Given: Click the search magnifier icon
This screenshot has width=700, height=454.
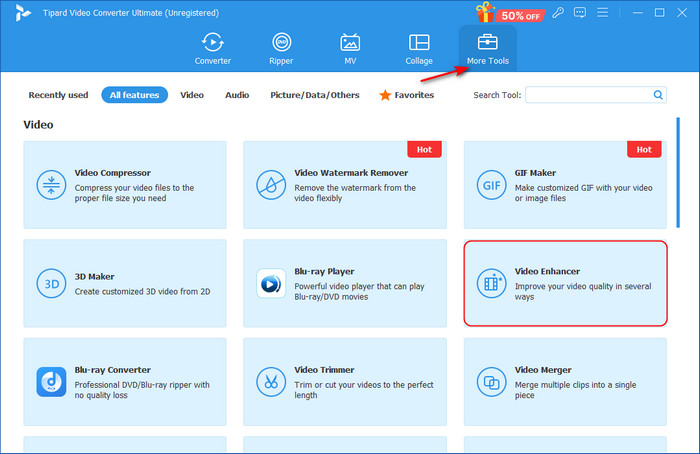Looking at the screenshot, I should [x=658, y=95].
